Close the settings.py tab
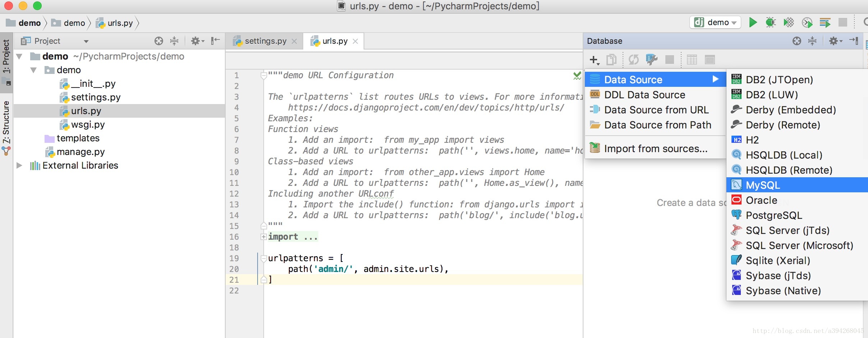Screen dimensions: 868x338 click(294, 41)
